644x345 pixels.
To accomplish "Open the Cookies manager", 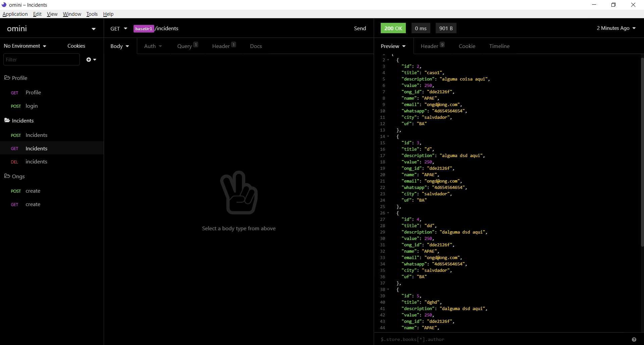I will click(x=76, y=46).
